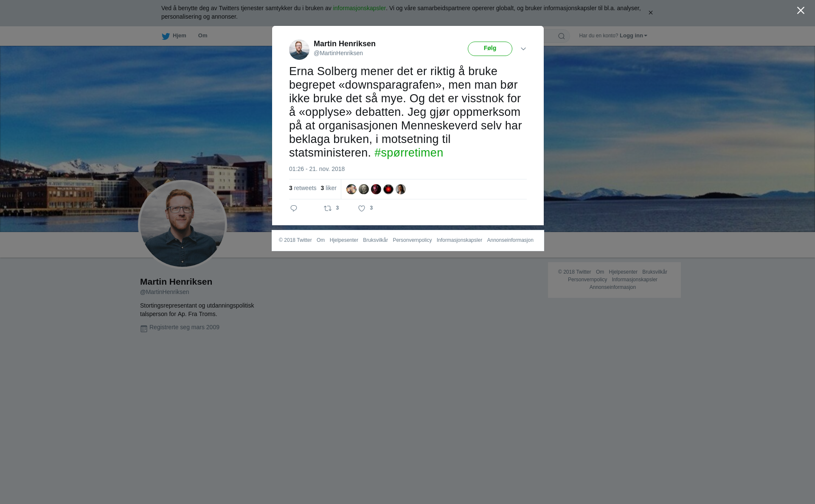The height and width of the screenshot is (504, 815).
Task: Like the tweet with the heart icon
Action: tap(362, 208)
